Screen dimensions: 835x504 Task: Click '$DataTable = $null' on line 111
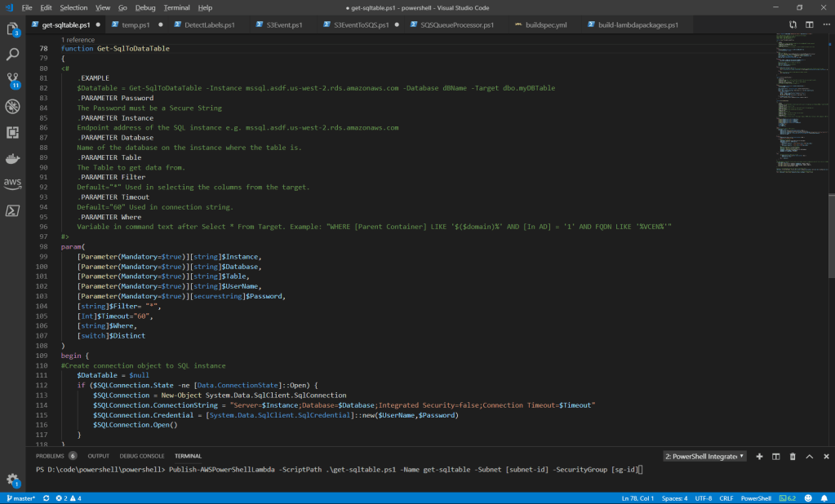(x=113, y=375)
